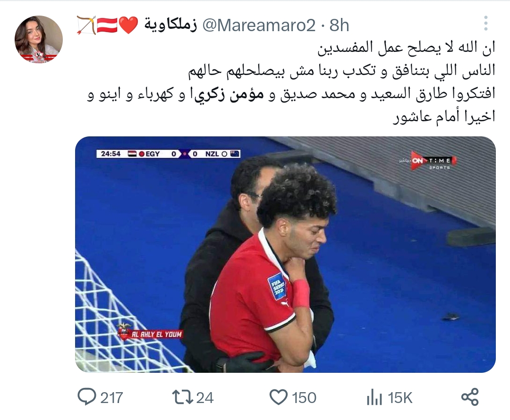The image size is (510, 420).
Task: Click the AL AHLY EL YOUM watermark
Action: coord(150,332)
